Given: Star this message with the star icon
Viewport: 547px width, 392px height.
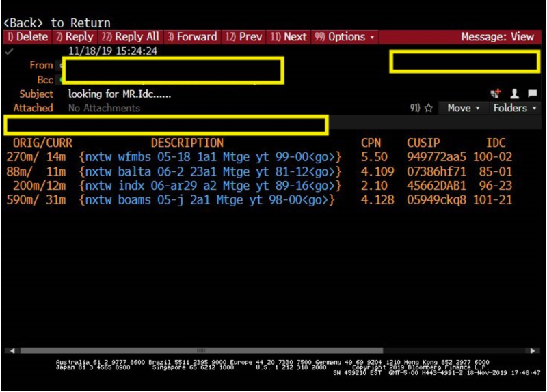Looking at the screenshot, I should (429, 108).
